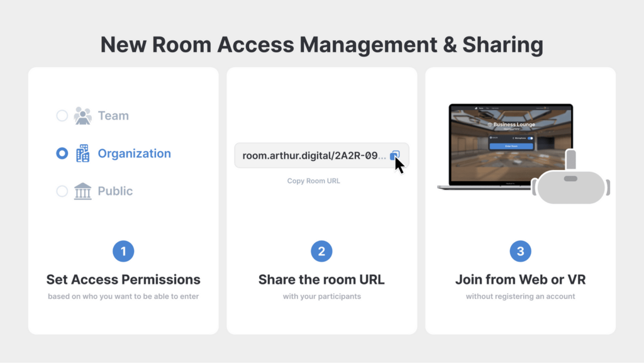
Task: Click the Copy Room URL label
Action: [x=313, y=181]
